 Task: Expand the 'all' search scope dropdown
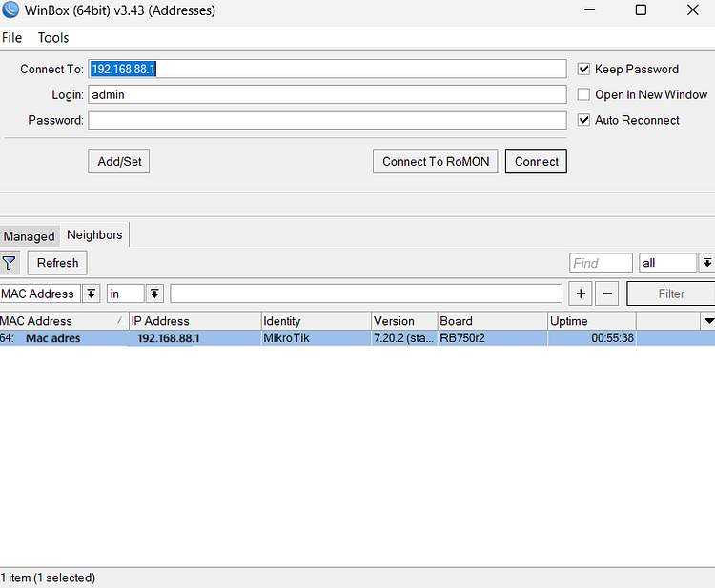point(706,263)
